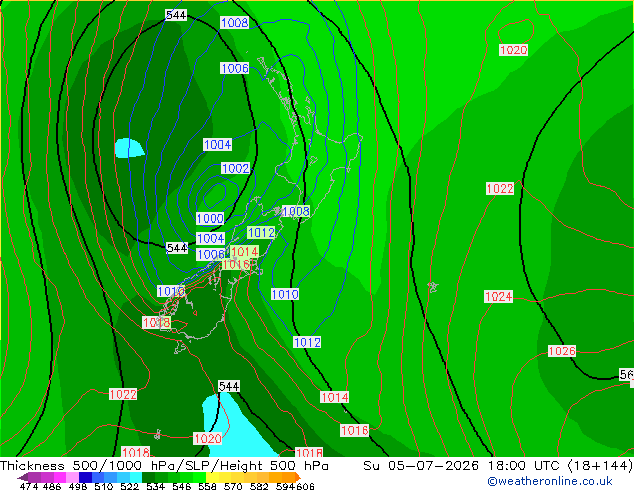This screenshot has width=634, height=490.
Task: Click the green-highlighted 1012 label
Action: coord(261,232)
